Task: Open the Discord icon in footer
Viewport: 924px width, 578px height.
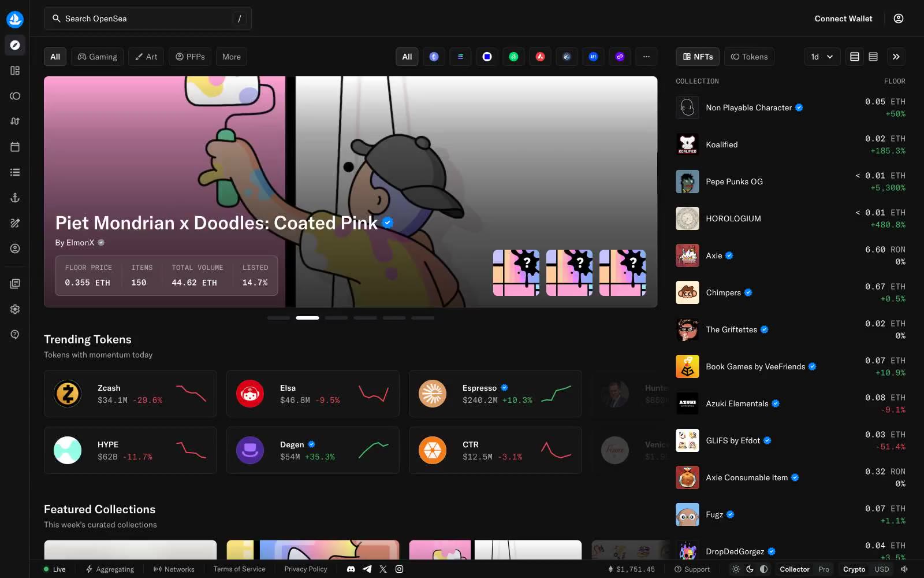Action: coord(351,569)
